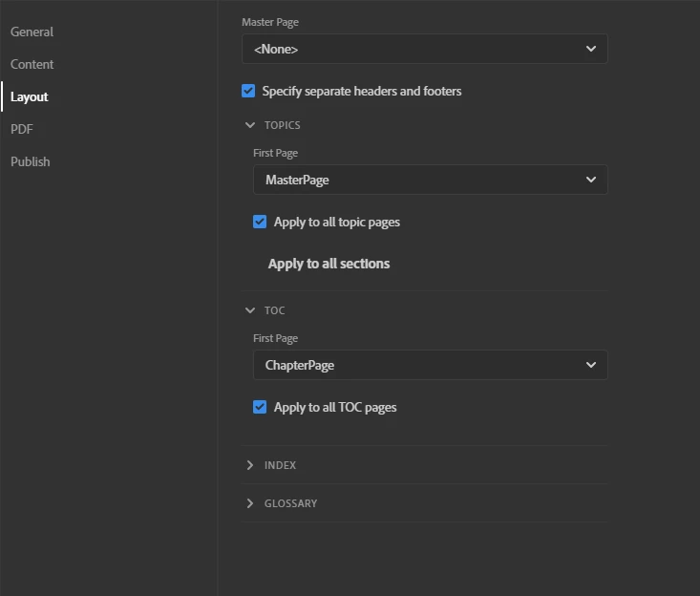Go to the PDF tab
The height and width of the screenshot is (596, 700).
[22, 129]
